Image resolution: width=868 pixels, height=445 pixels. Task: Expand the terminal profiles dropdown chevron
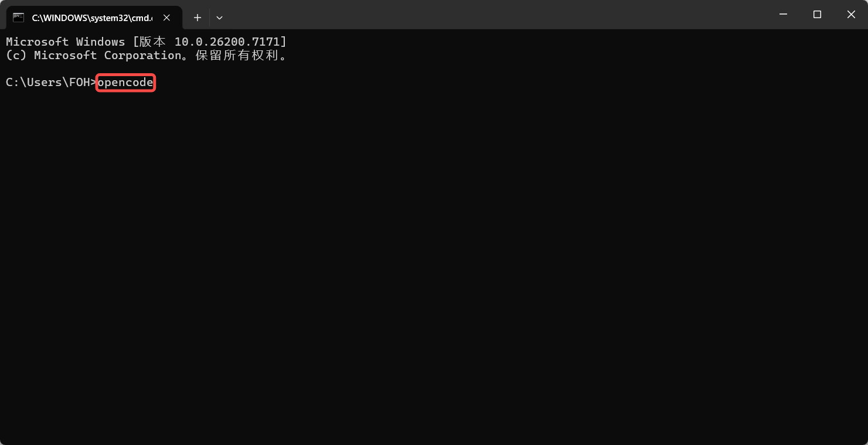tap(219, 18)
